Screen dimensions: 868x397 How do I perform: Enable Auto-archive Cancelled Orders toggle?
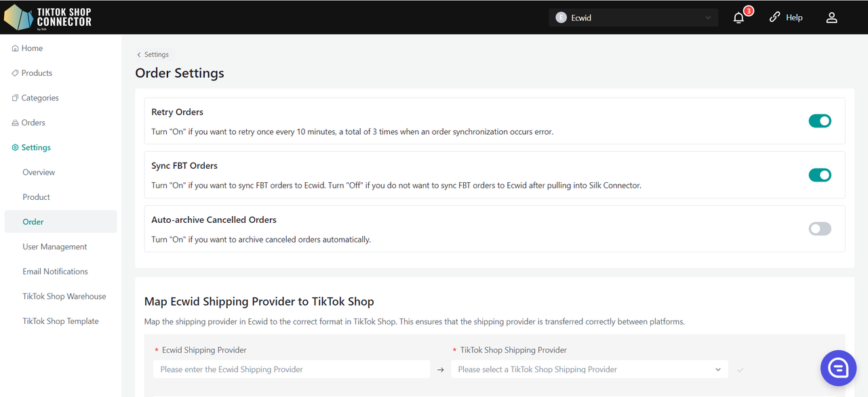[820, 229]
